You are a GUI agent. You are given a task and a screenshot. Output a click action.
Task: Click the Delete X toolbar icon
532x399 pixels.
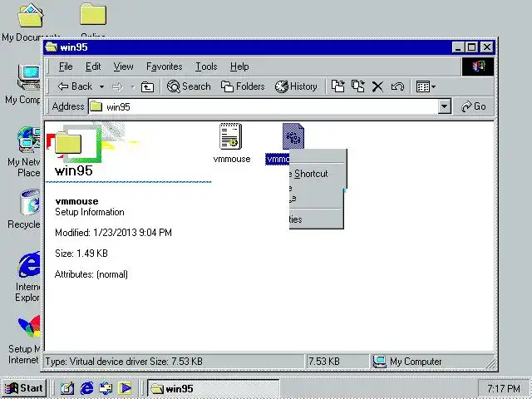(377, 86)
